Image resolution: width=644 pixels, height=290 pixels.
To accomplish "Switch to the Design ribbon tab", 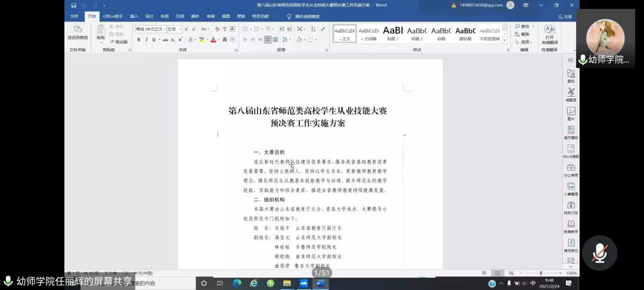I will pyautogui.click(x=149, y=17).
